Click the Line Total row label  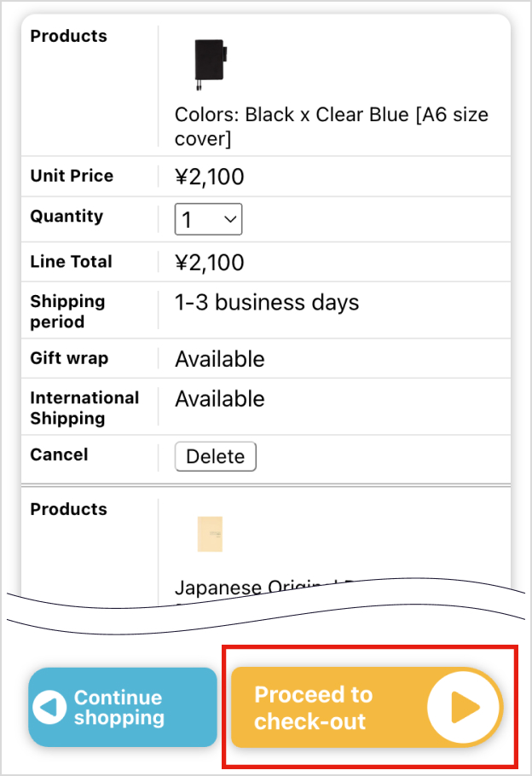pos(71,262)
